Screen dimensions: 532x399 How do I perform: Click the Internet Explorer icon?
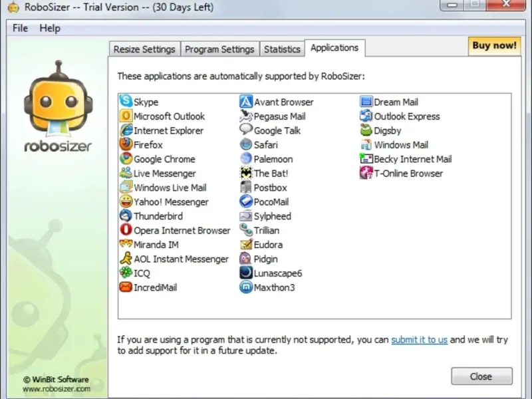(126, 130)
